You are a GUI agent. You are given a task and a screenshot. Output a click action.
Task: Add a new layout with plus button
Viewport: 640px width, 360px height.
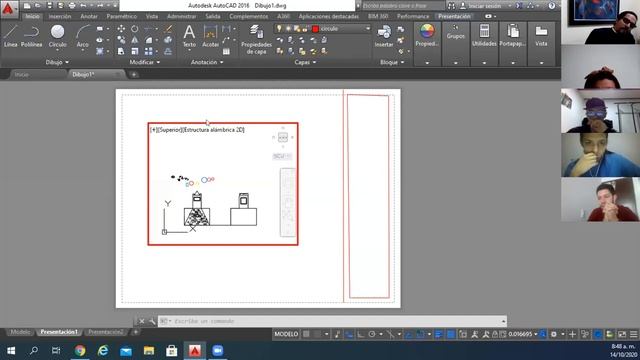(136, 332)
